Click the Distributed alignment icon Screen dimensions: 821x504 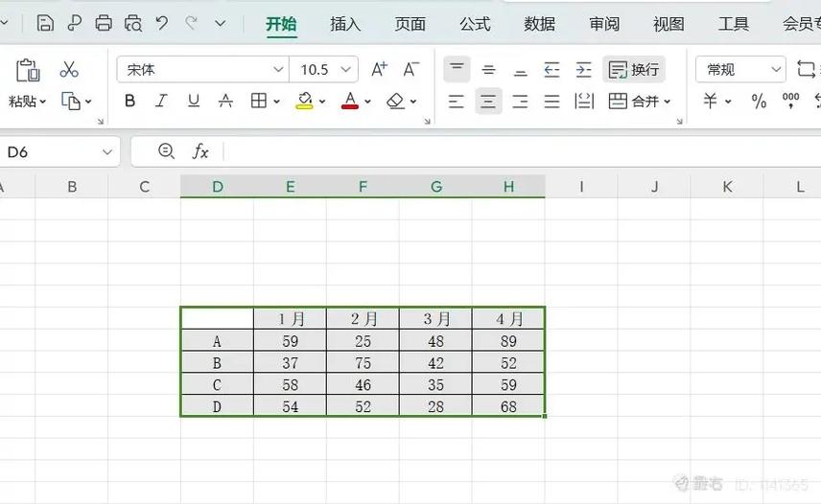[584, 101]
